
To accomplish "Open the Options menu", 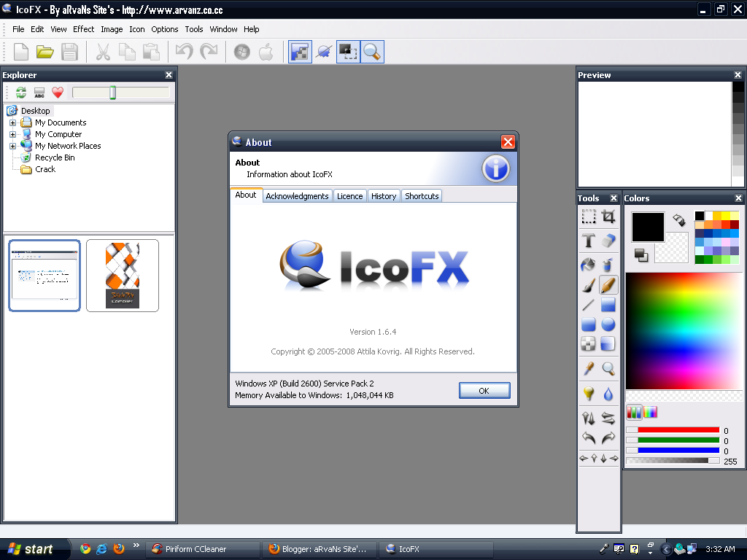I will (164, 29).
